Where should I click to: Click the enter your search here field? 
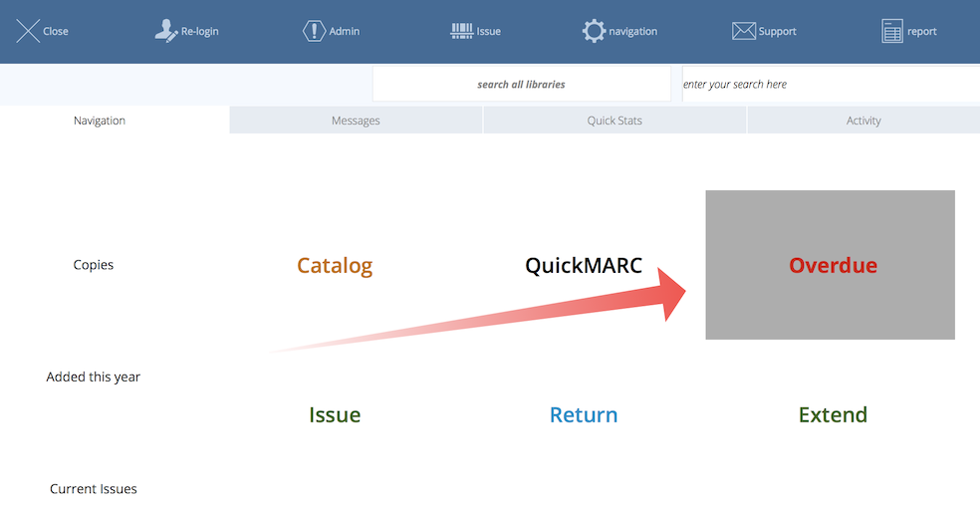830,85
